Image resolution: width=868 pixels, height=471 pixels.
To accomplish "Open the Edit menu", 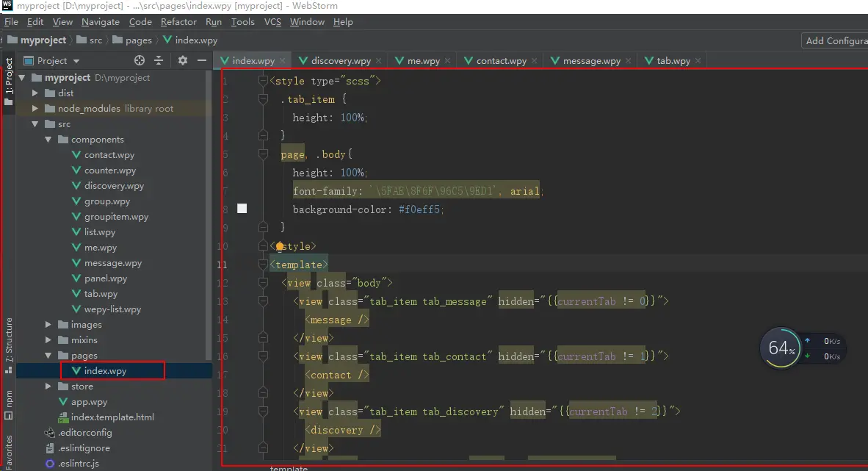I will pos(35,21).
